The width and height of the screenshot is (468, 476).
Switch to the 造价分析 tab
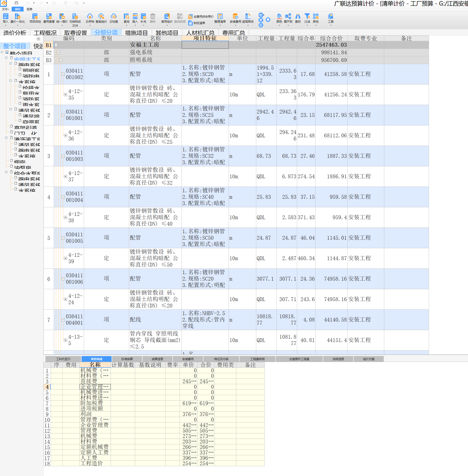tap(15, 33)
